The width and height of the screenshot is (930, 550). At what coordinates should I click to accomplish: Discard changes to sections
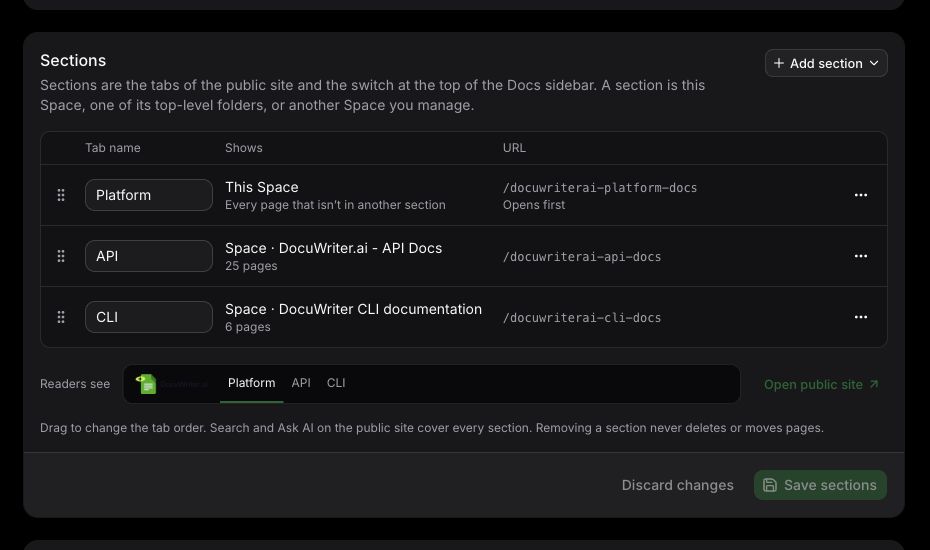pyautogui.click(x=677, y=485)
